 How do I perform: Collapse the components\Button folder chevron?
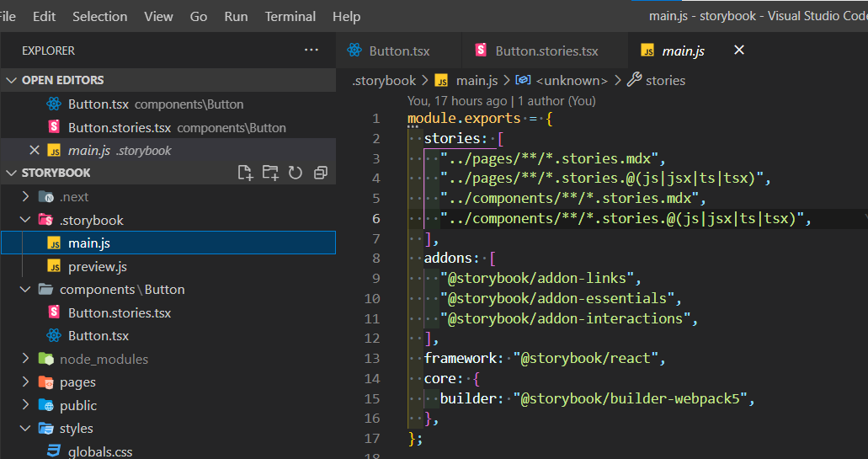tap(25, 289)
